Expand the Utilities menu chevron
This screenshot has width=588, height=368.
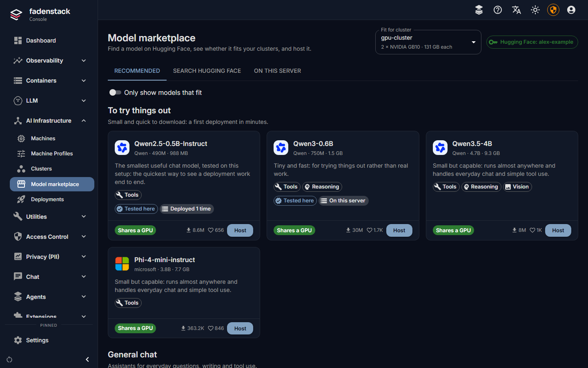click(x=84, y=217)
